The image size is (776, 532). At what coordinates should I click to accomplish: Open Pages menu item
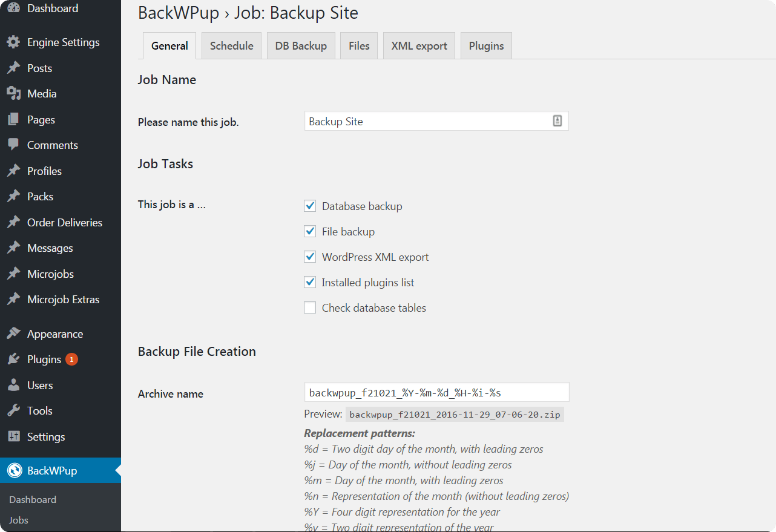[x=61, y=119]
